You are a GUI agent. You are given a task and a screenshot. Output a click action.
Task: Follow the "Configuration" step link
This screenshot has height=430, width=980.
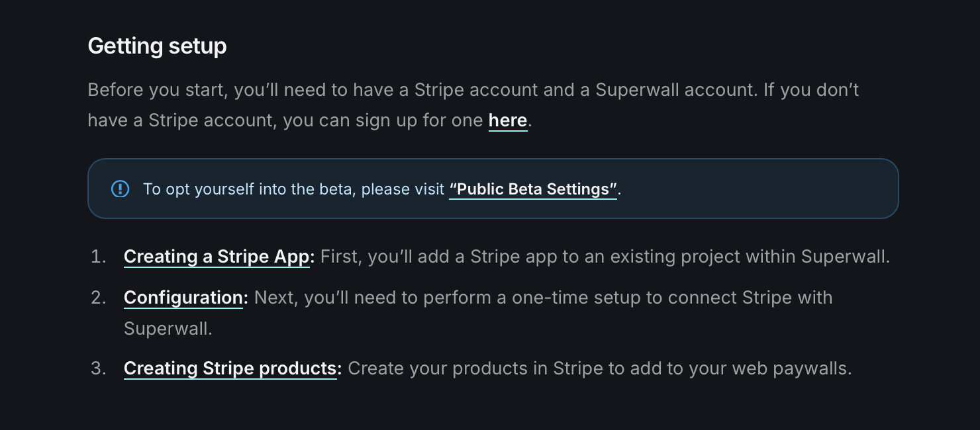pos(185,298)
